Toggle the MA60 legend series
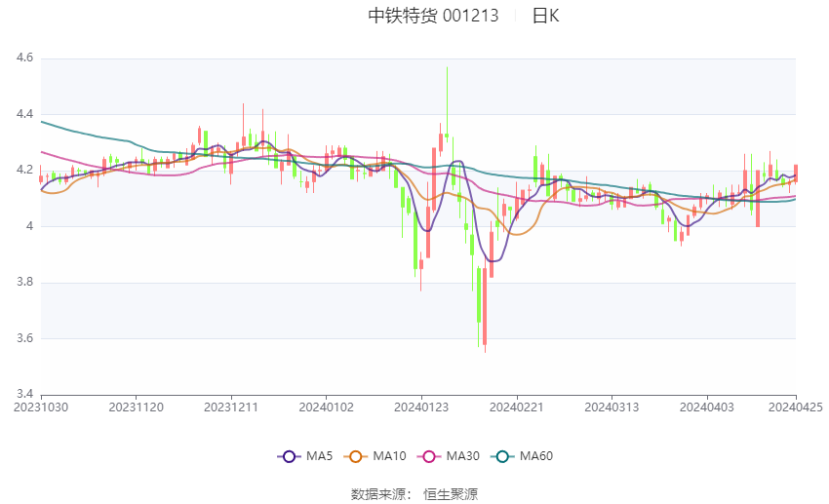 522,456
